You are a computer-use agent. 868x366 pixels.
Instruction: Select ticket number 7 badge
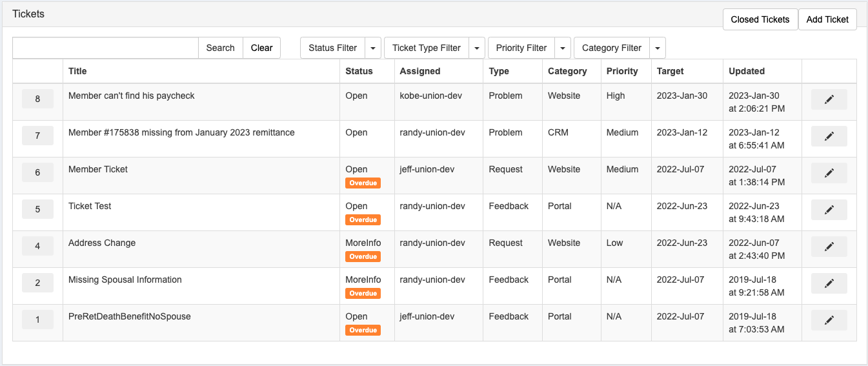37,136
